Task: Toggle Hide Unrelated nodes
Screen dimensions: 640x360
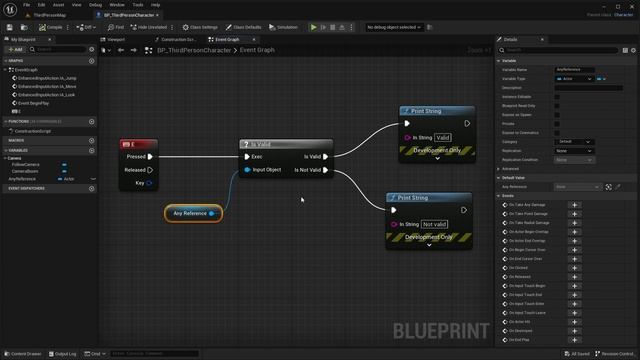Action: (149, 27)
